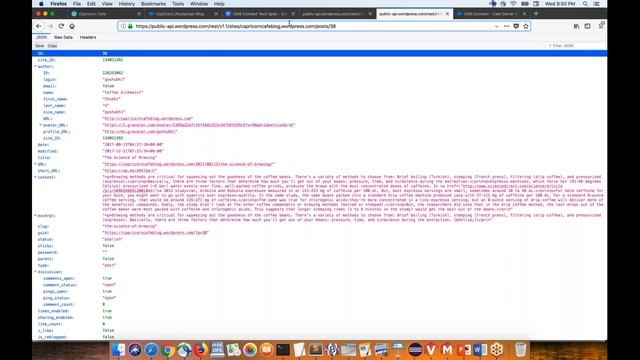Open iBooks from the dock
The width and height of the screenshot is (640, 360).
coord(266,350)
